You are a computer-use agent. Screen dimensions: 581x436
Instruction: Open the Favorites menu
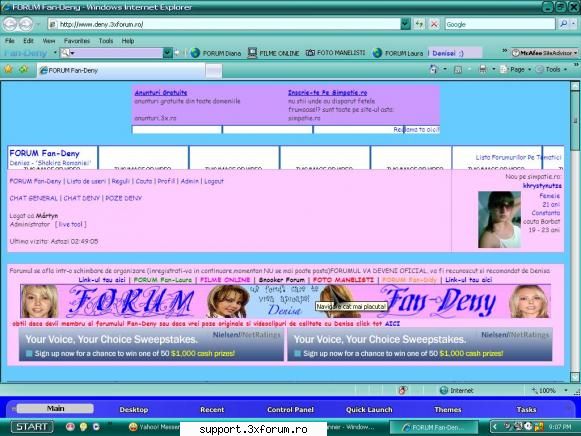coord(77,41)
